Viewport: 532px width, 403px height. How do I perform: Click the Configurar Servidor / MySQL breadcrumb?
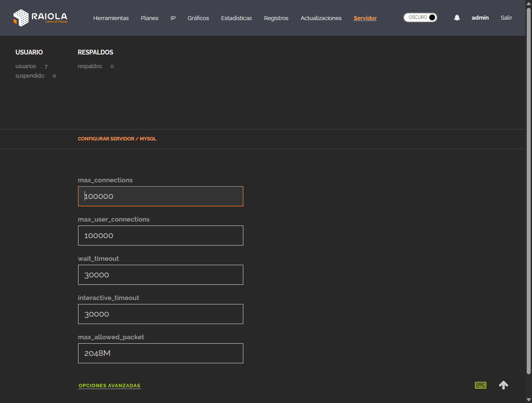pyautogui.click(x=117, y=139)
